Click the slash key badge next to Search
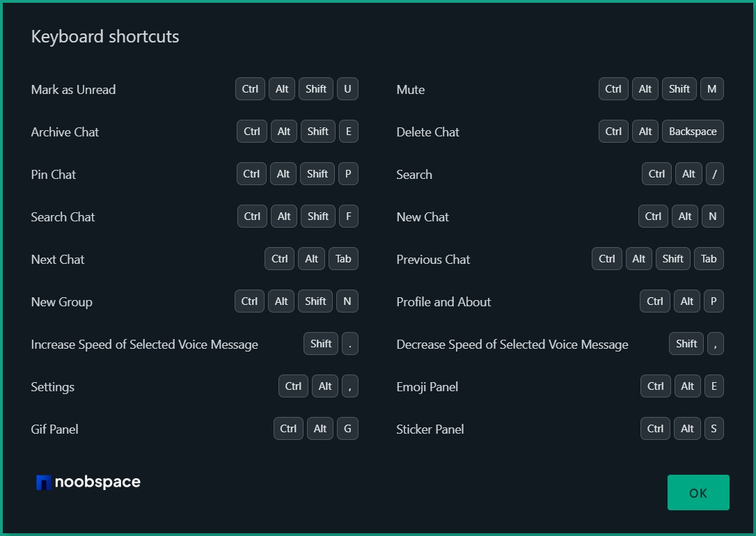The image size is (756, 536). point(715,173)
